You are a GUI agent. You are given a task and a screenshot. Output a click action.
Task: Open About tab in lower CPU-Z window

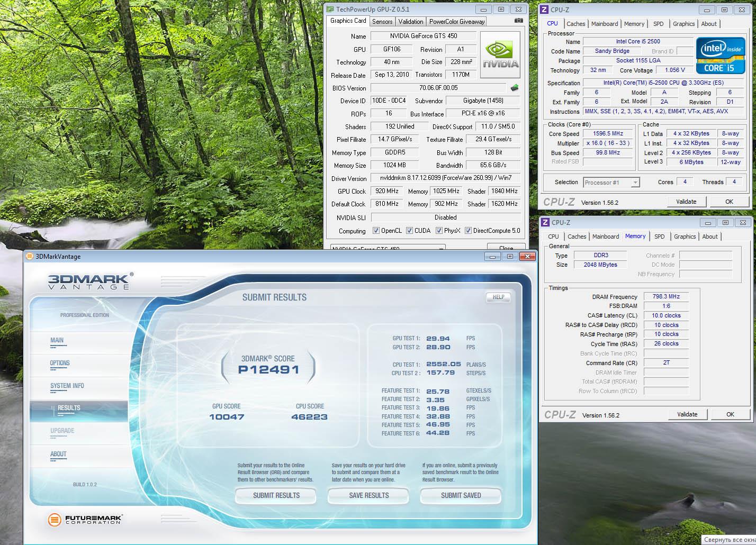tap(710, 237)
